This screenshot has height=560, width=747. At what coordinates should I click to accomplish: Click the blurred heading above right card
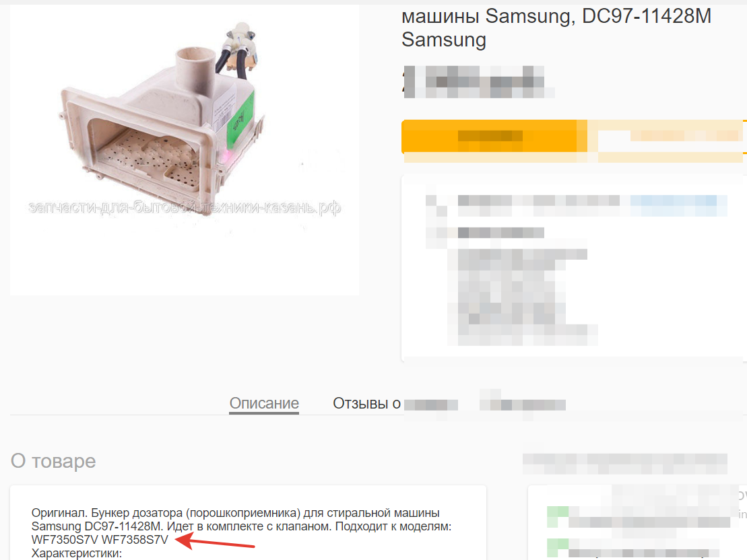624,463
